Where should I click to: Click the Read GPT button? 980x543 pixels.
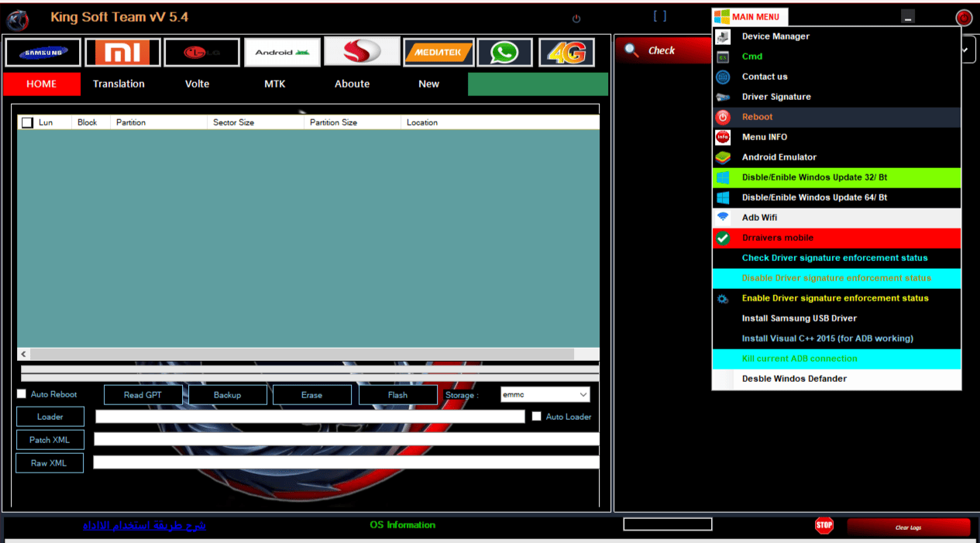point(143,395)
